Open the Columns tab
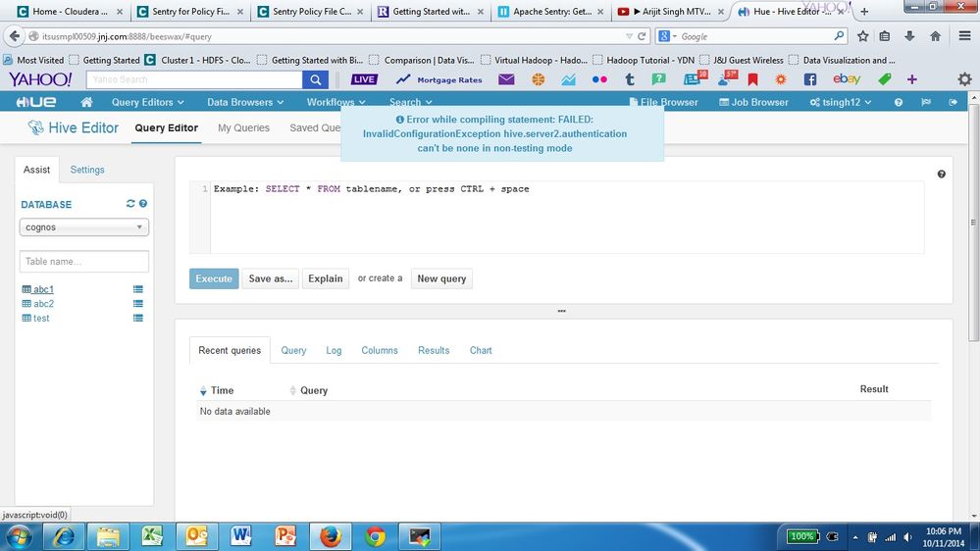980x551 pixels. pyautogui.click(x=380, y=350)
